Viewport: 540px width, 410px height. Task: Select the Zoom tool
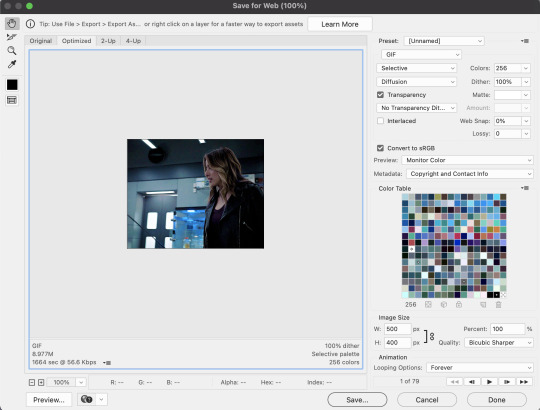click(12, 51)
